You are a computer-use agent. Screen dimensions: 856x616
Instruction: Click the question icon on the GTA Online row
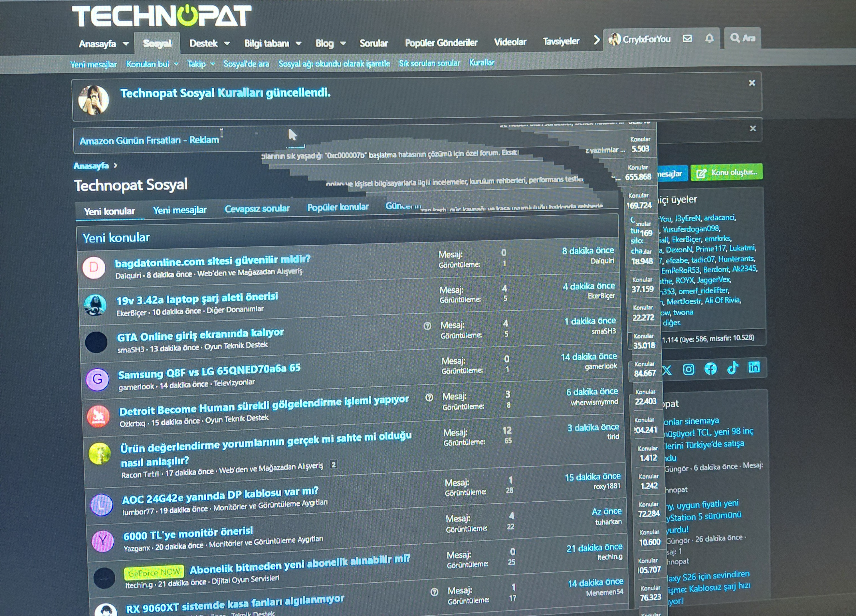click(427, 326)
